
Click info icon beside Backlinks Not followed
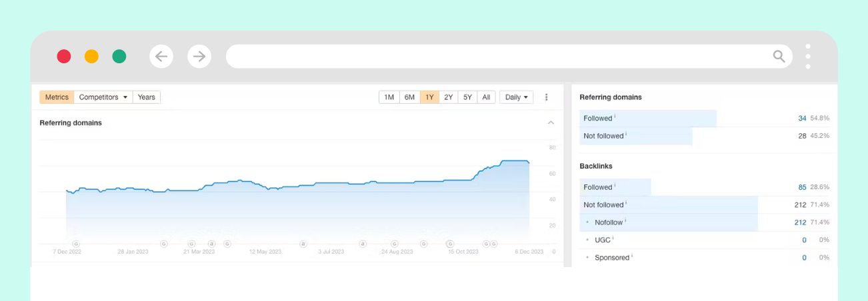click(x=627, y=203)
